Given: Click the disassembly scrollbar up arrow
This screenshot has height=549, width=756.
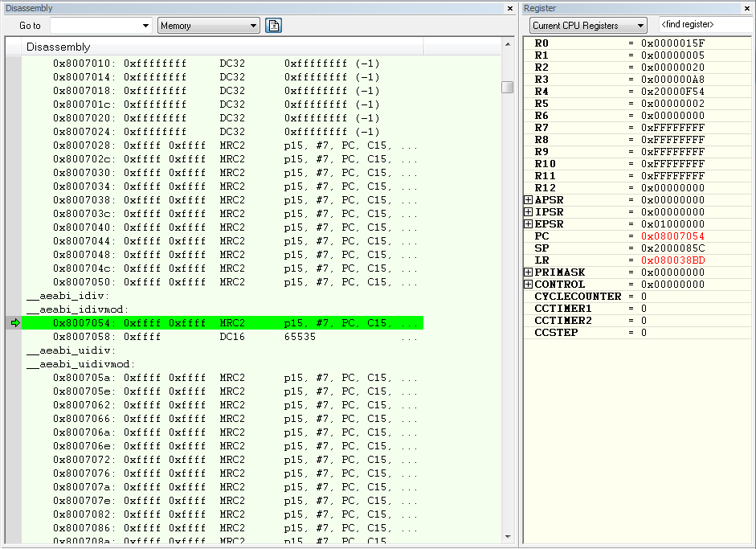Looking at the screenshot, I should coord(508,44).
